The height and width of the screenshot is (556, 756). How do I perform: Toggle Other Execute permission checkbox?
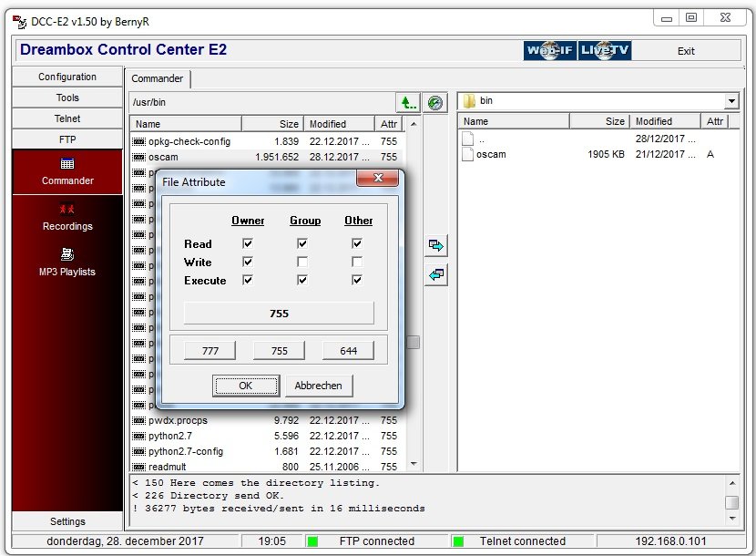[x=357, y=281]
